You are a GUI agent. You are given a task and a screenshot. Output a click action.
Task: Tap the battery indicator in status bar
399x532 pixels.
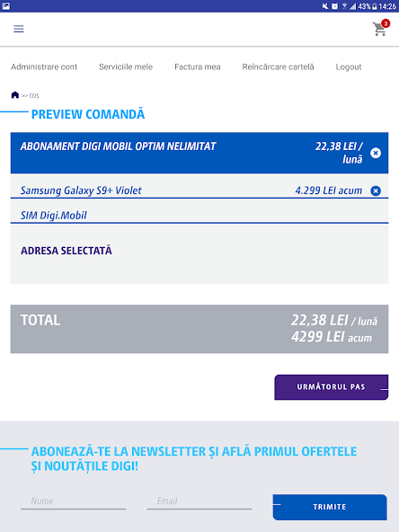(374, 6)
